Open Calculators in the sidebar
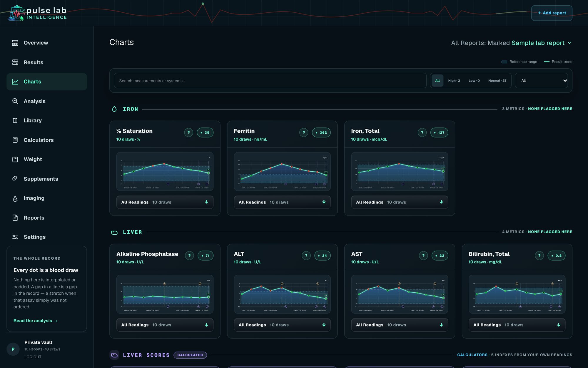 [x=47, y=140]
